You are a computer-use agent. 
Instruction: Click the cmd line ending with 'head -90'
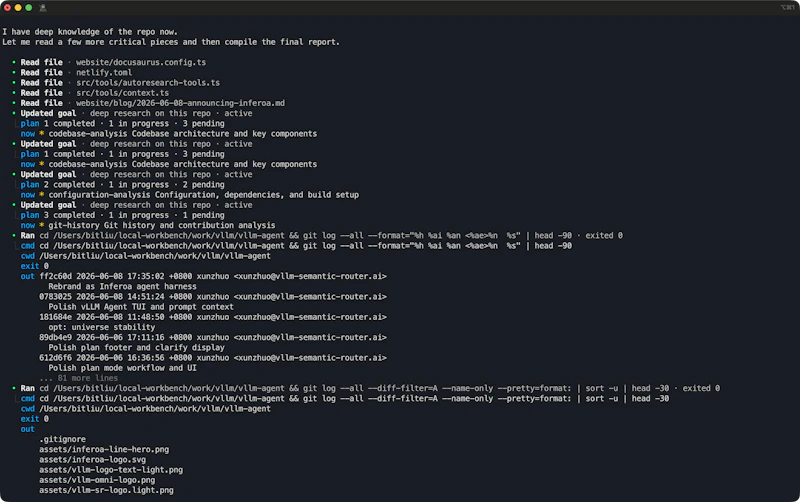coord(296,246)
